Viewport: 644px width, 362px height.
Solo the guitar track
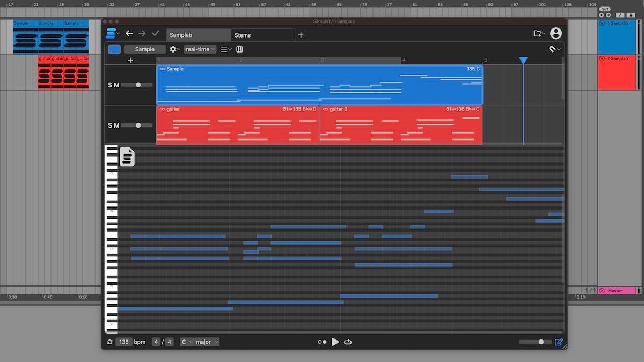[110, 125]
